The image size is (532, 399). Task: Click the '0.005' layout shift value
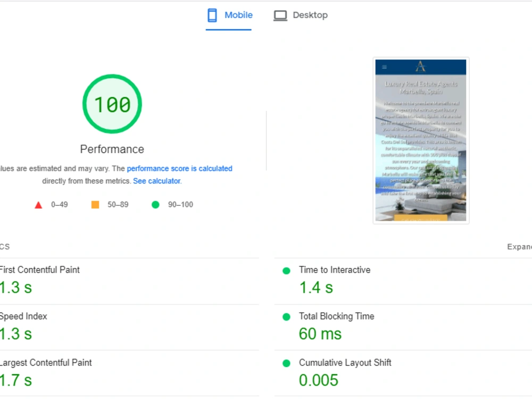click(319, 380)
